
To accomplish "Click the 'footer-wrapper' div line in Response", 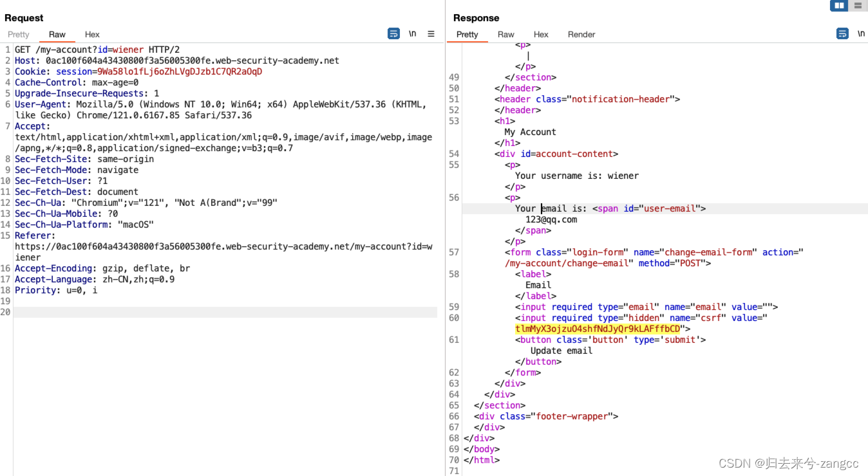I will 546,416.
